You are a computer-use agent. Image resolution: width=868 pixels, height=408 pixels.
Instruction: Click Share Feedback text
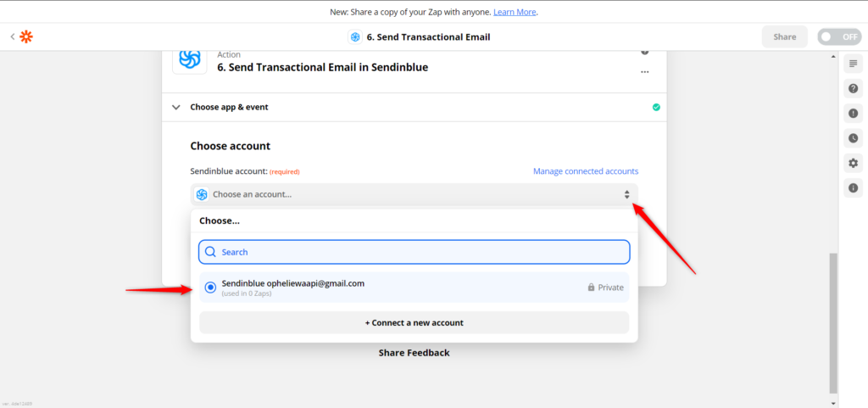(414, 353)
